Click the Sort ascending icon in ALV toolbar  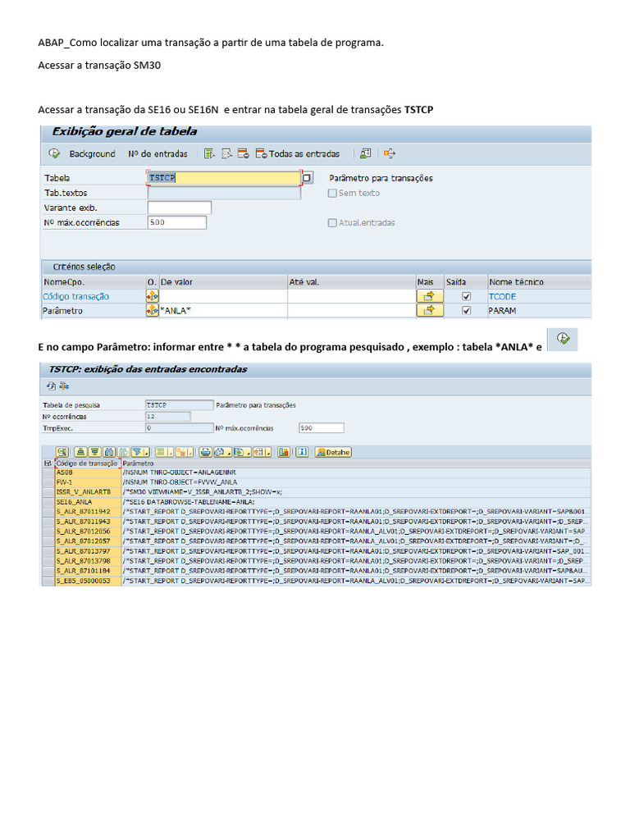tap(80, 452)
